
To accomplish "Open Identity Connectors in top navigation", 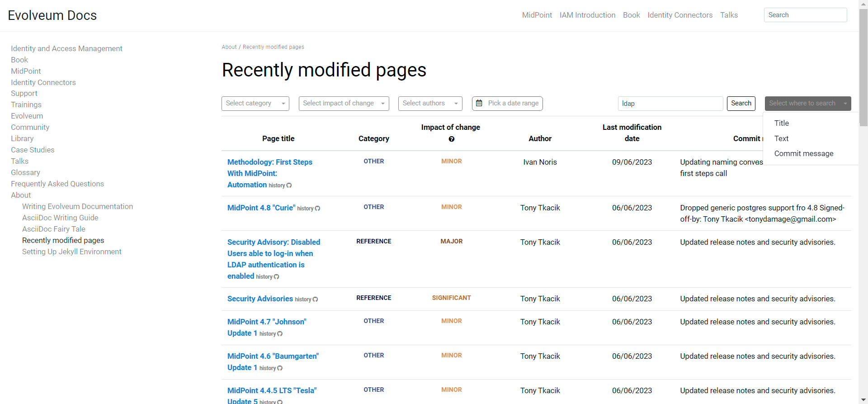I will pyautogui.click(x=680, y=15).
